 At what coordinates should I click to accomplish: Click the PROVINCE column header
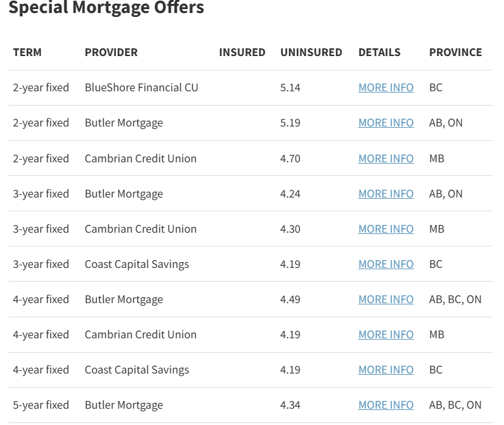point(455,52)
